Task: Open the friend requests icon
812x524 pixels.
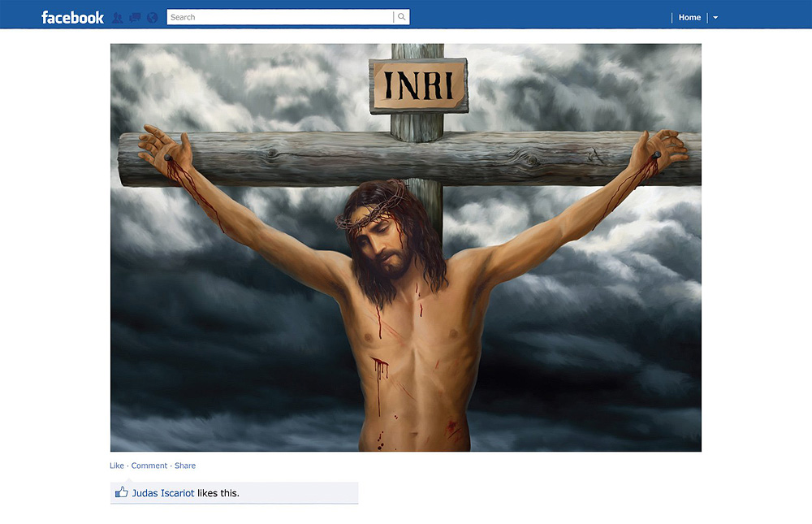Action: pos(118,18)
